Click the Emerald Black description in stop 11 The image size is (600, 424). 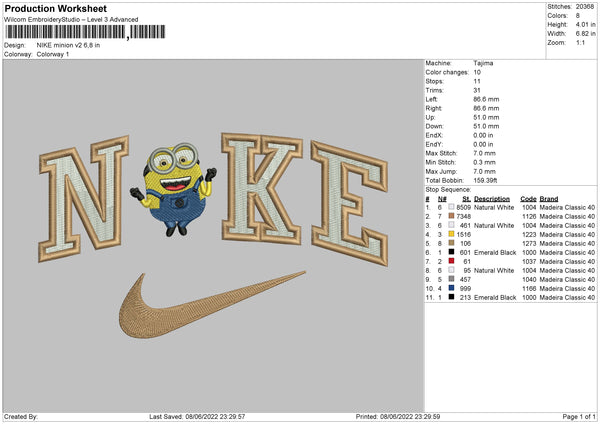tap(496, 298)
